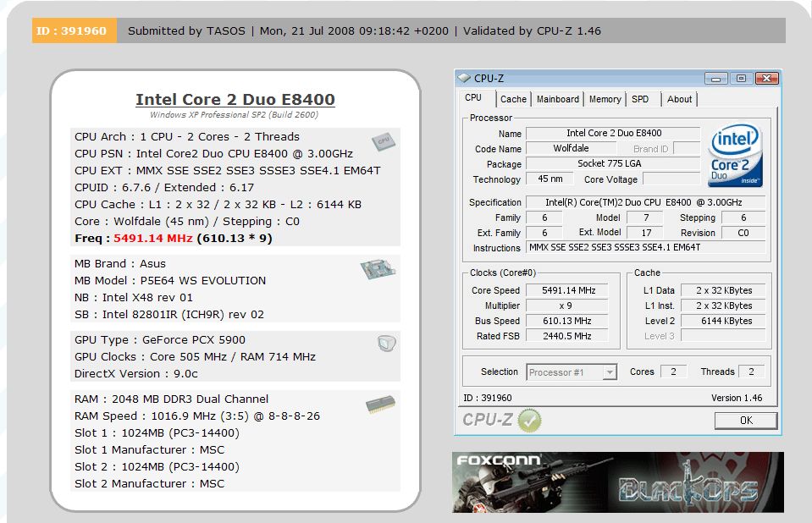
Task: Click the Multiplier value x 9
Action: (x=568, y=306)
